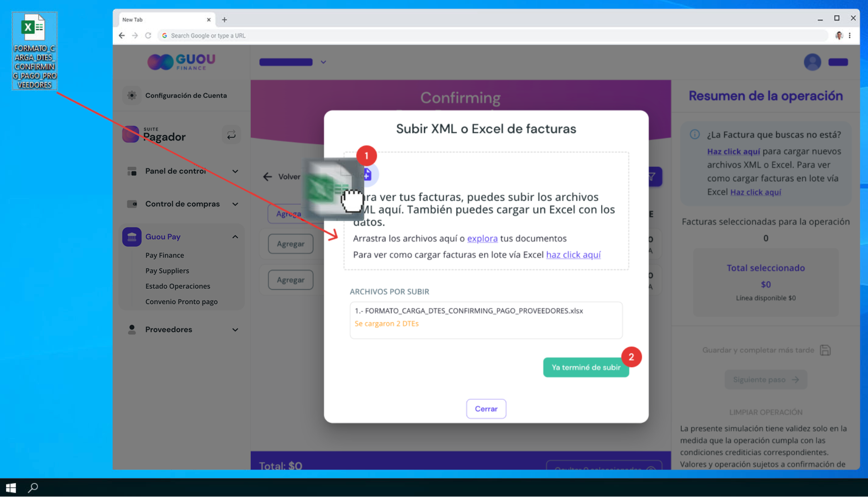Click the third Agregar button

[291, 280]
